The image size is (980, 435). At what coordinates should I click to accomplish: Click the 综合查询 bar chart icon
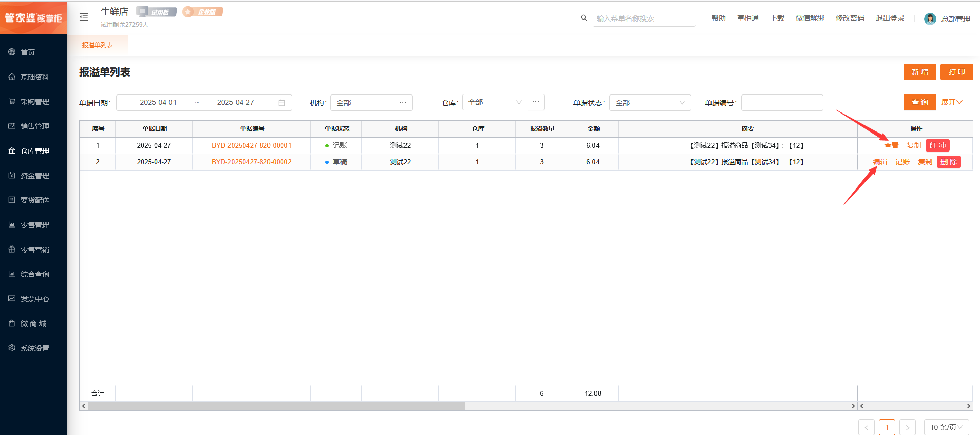point(12,274)
